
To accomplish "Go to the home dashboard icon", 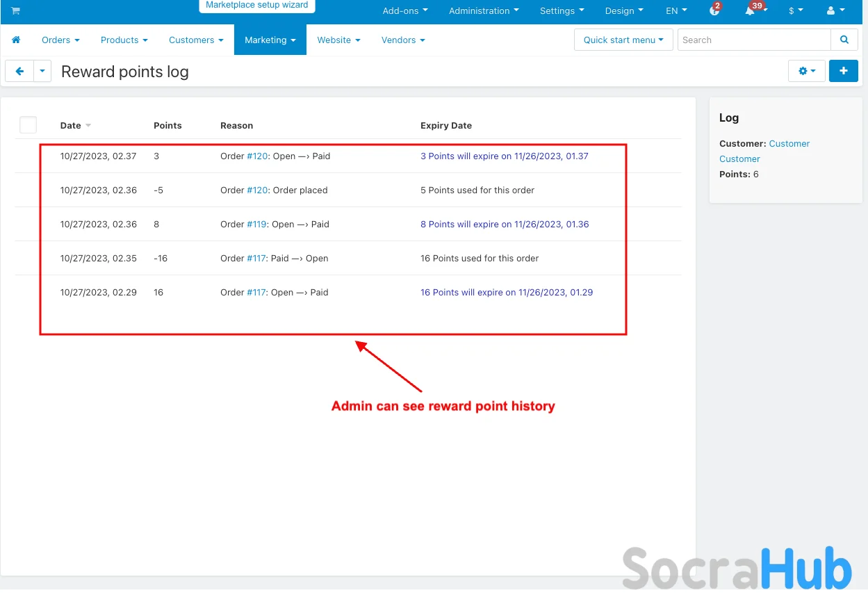I will (16, 40).
